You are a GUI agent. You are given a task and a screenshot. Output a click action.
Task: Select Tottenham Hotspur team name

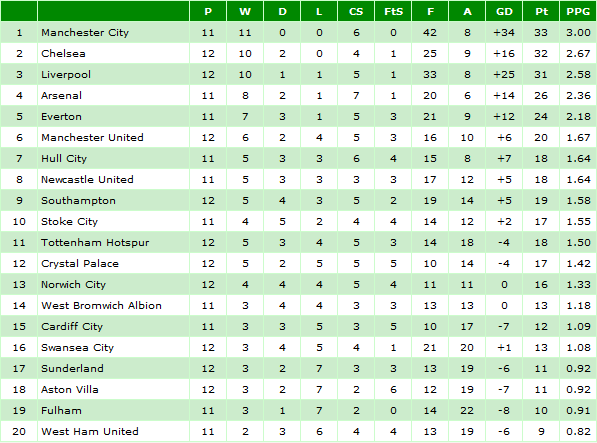[95, 243]
